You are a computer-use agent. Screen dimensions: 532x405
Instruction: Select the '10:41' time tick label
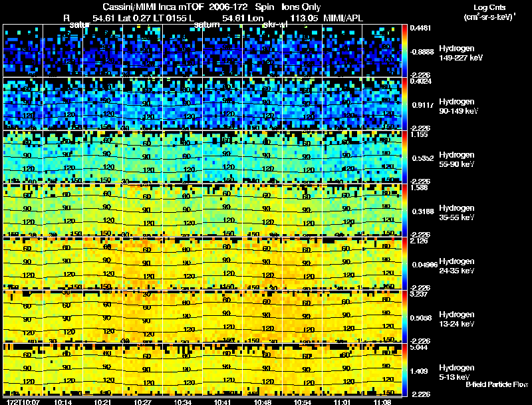223,402
